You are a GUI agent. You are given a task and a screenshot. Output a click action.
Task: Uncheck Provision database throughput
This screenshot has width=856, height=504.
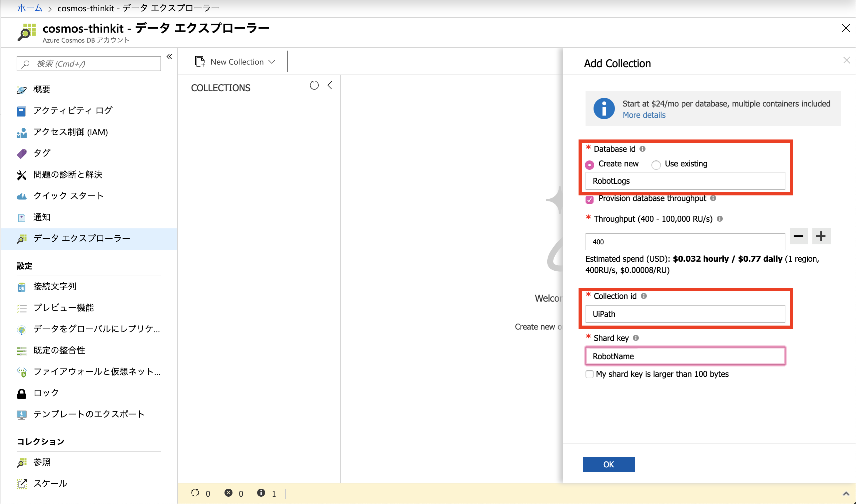tap(589, 199)
